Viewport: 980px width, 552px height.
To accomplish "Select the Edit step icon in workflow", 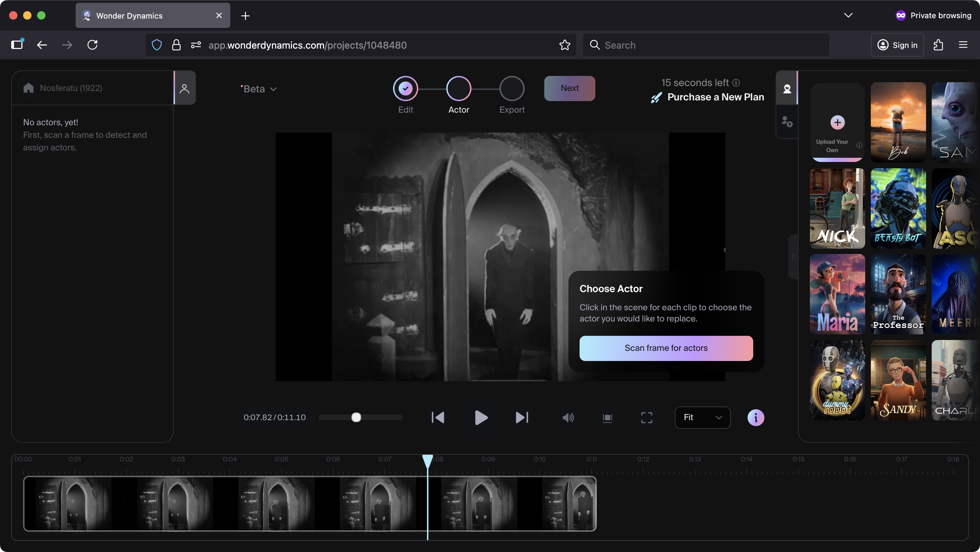I will pyautogui.click(x=406, y=88).
